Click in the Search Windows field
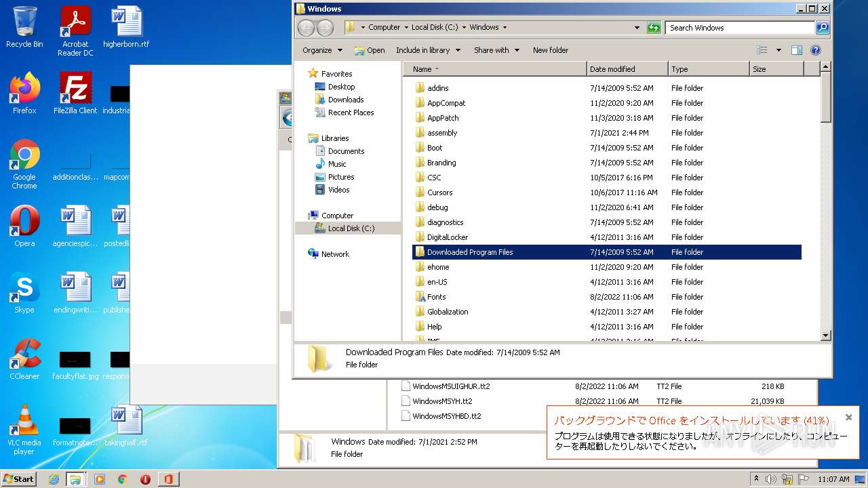 pos(741,28)
